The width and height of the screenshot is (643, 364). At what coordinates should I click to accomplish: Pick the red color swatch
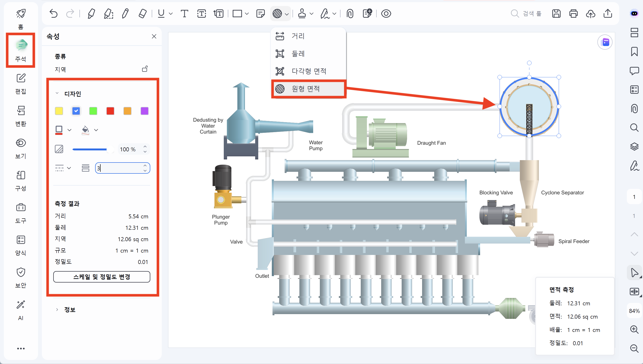(x=110, y=111)
